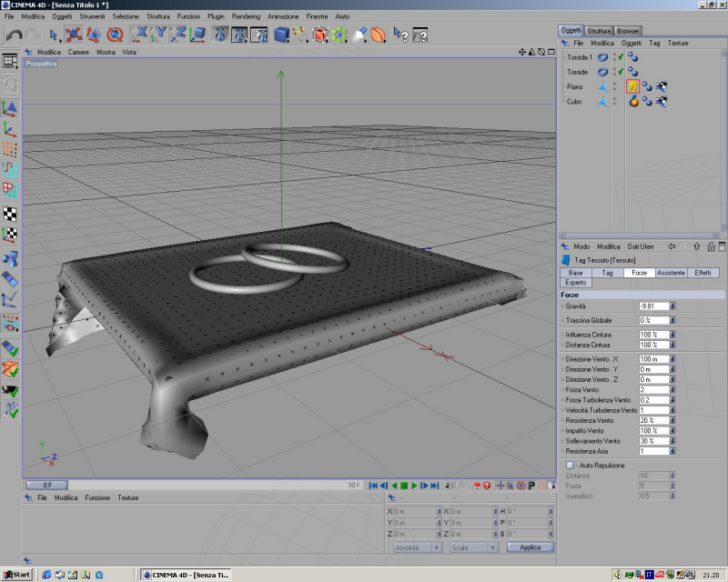This screenshot has height=582, width=728.
Task: Select the Rotate tool in top toolbar
Action: coord(115,35)
